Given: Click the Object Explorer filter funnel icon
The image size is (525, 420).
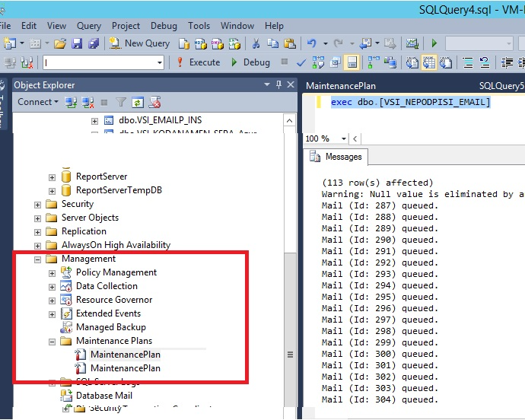Looking at the screenshot, I should coord(120,102).
